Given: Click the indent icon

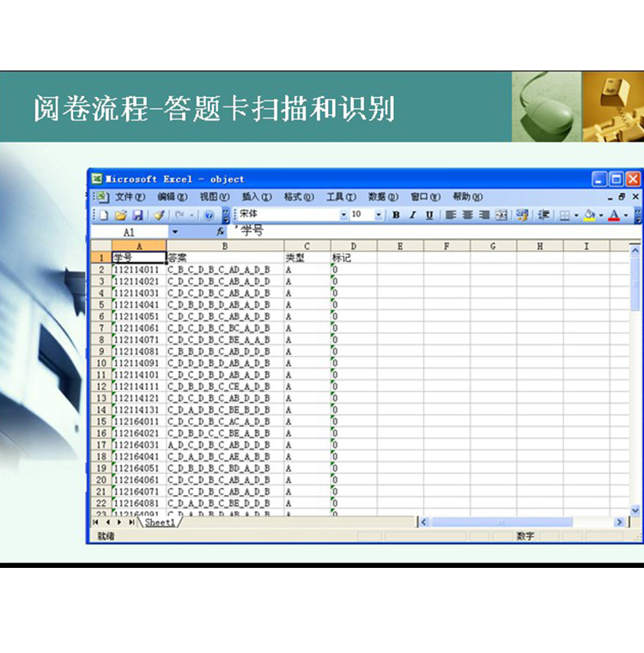Looking at the screenshot, I should click(x=544, y=215).
